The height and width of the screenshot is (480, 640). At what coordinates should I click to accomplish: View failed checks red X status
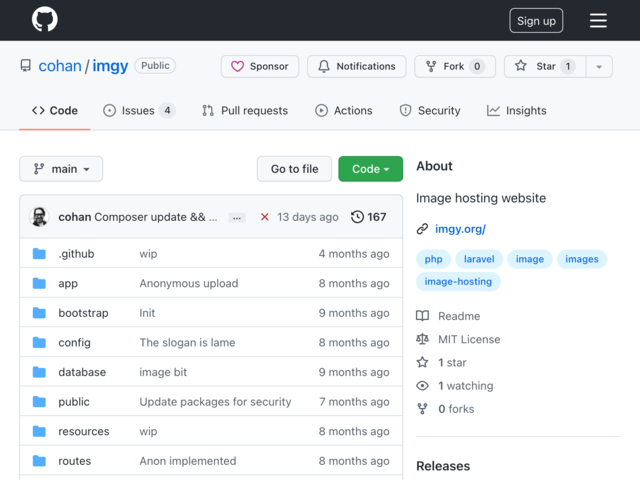(x=264, y=217)
